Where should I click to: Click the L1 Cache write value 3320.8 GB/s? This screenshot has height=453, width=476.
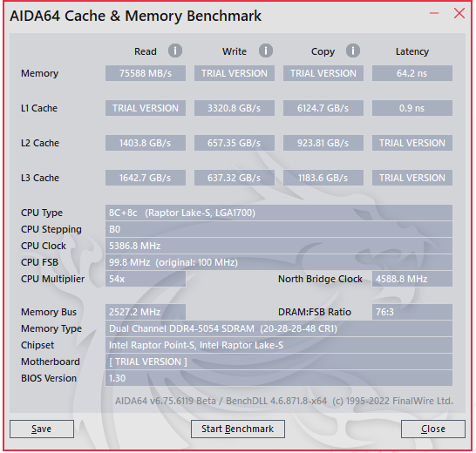pos(235,108)
